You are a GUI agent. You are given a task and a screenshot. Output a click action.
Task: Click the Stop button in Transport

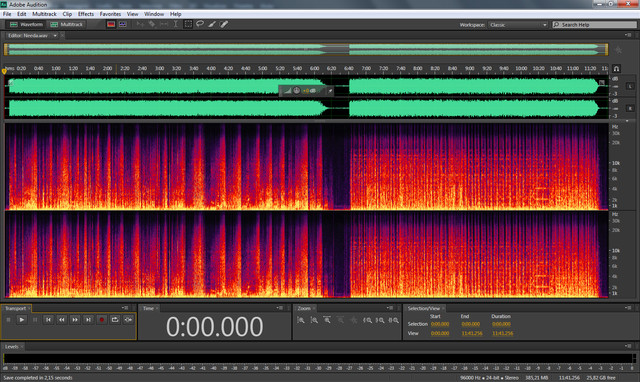click(9, 320)
